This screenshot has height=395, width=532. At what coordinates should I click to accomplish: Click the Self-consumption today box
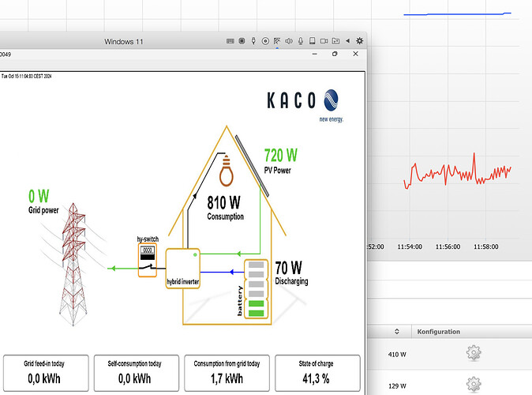point(137,373)
